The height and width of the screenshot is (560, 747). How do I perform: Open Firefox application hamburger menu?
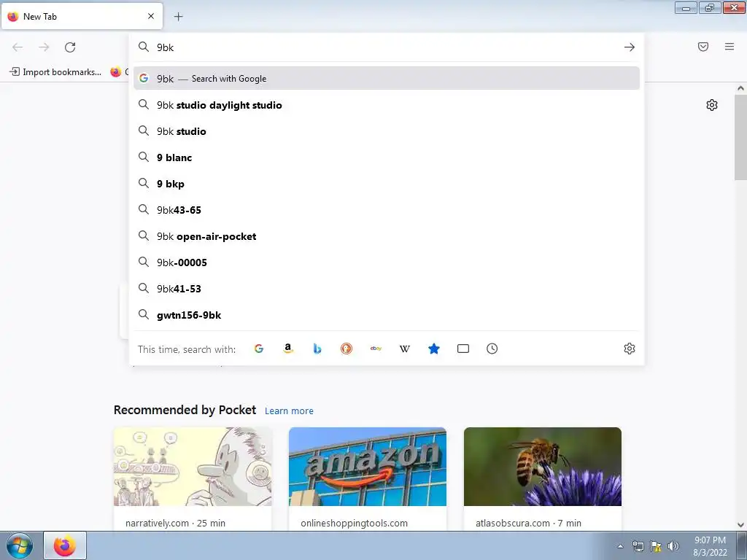pos(729,47)
